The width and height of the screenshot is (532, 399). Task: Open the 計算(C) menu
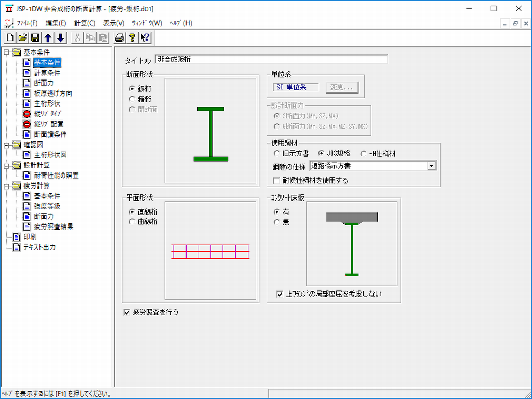[84, 23]
